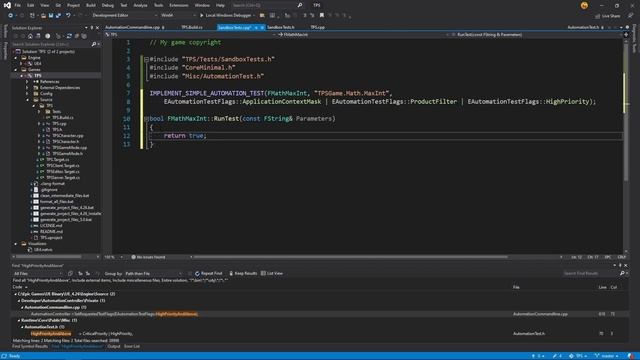The width and height of the screenshot is (640, 360).
Task: Select README.md in Solution Explorer
Action: click(x=51, y=231)
